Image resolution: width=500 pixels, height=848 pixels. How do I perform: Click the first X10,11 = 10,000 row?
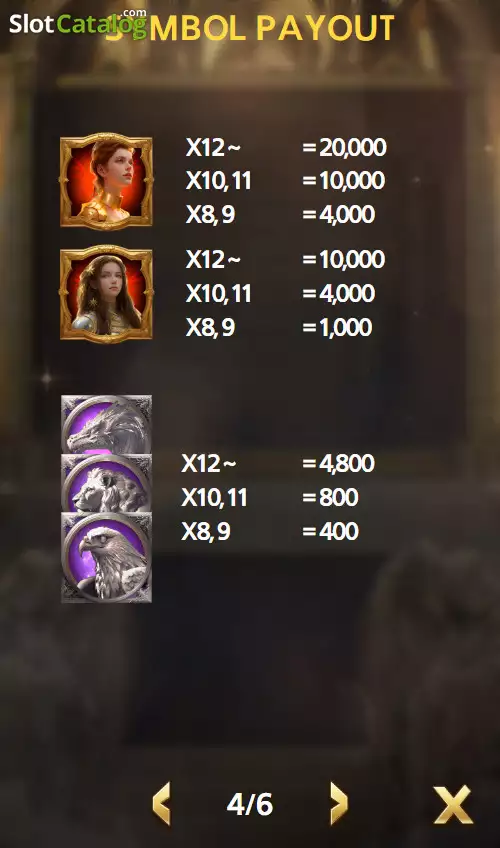pos(286,181)
